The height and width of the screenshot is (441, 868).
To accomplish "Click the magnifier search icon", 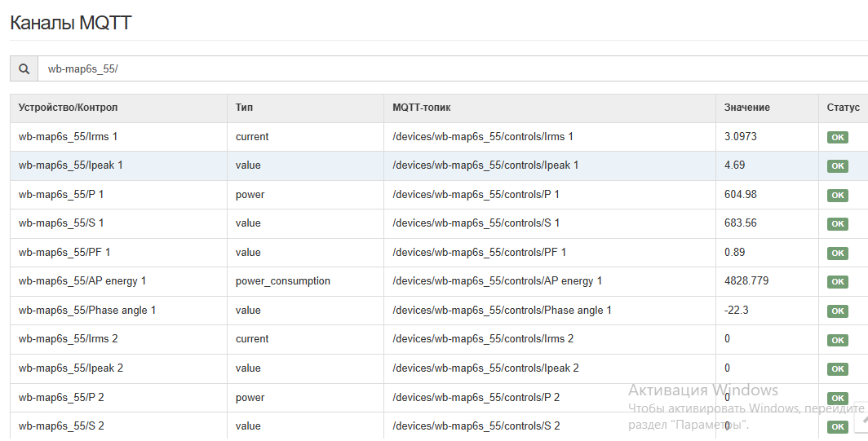I will pyautogui.click(x=24, y=69).
